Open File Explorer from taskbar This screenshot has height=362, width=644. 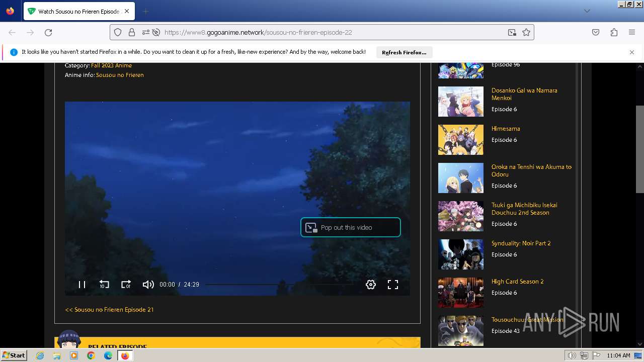point(57,355)
